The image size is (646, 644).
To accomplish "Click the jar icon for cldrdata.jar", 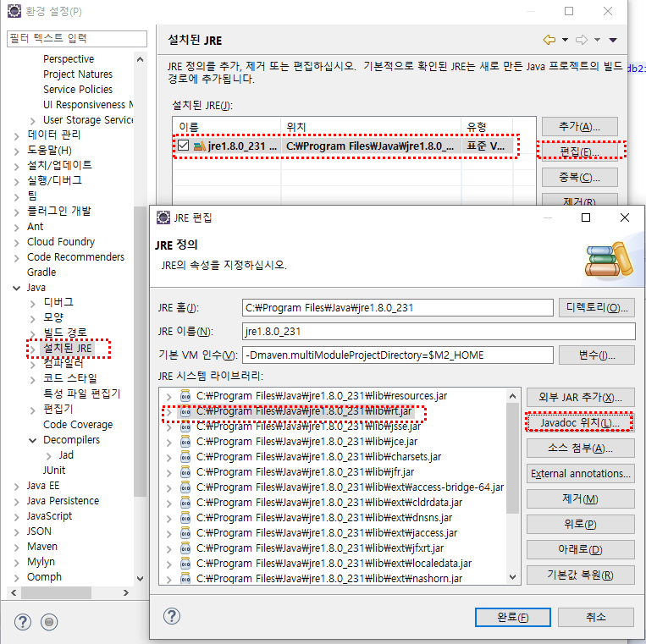I will click(185, 503).
